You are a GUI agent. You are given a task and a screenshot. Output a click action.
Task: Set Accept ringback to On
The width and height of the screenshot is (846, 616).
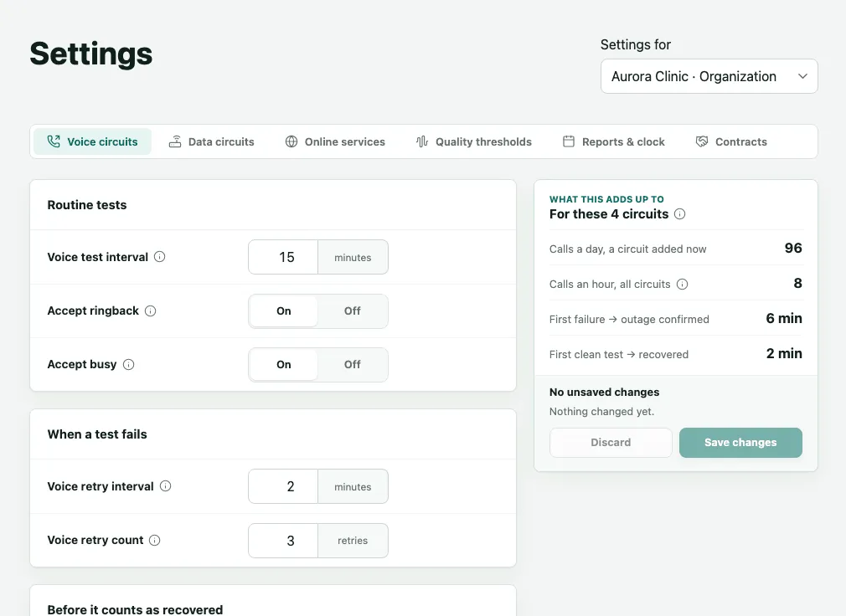[284, 311]
